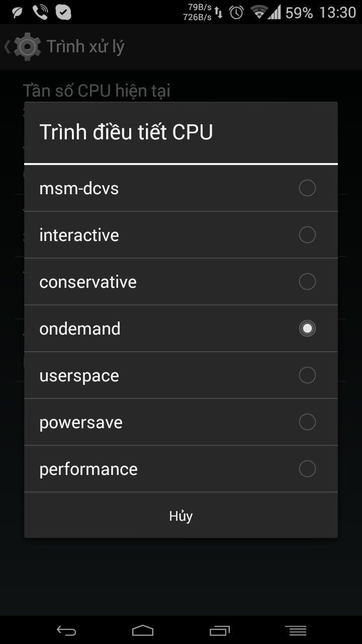Select the ondemand radio button

click(x=307, y=329)
